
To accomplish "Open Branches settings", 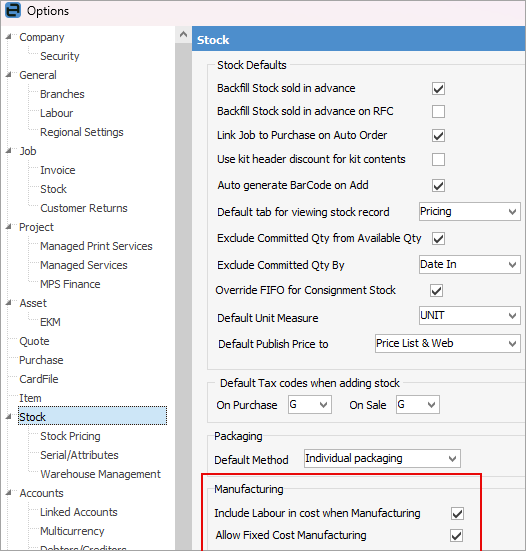I will pyautogui.click(x=62, y=94).
